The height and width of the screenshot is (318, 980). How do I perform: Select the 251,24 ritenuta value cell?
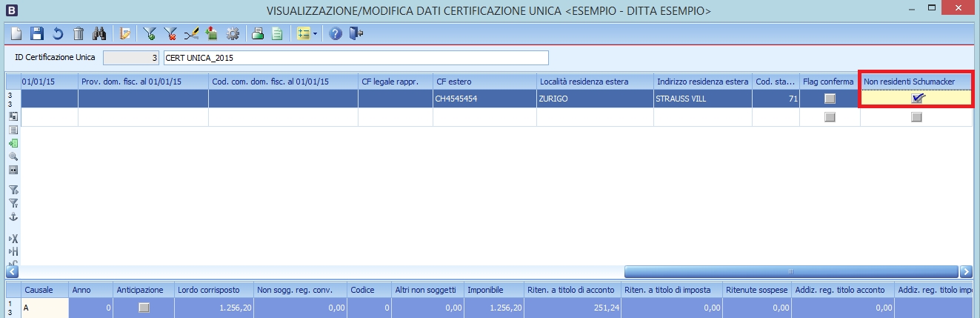pyautogui.click(x=572, y=307)
